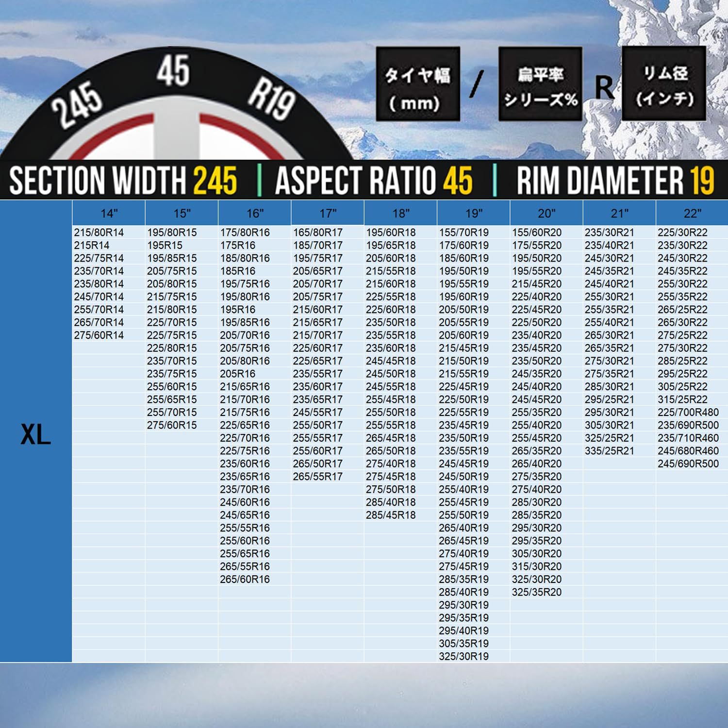Click the RIM DIAMETER 19 heading
Screen dimensions: 728x728
(615, 181)
